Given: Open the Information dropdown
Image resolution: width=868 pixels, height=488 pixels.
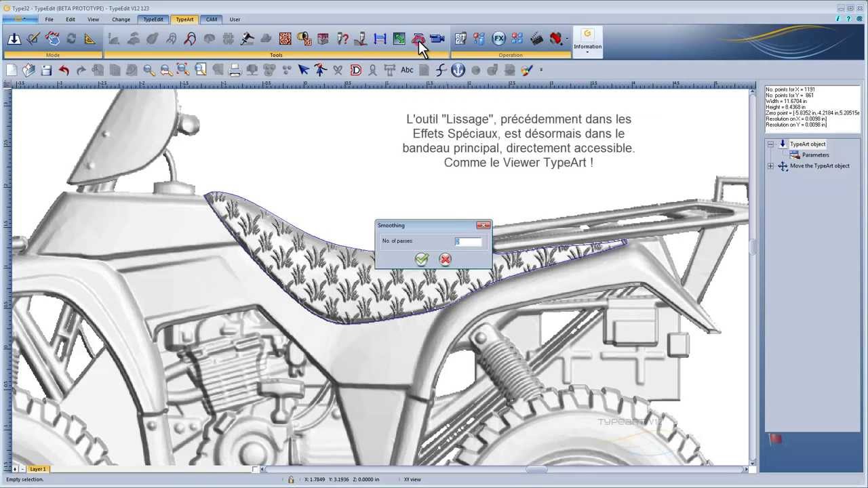Looking at the screenshot, I should coord(587,42).
